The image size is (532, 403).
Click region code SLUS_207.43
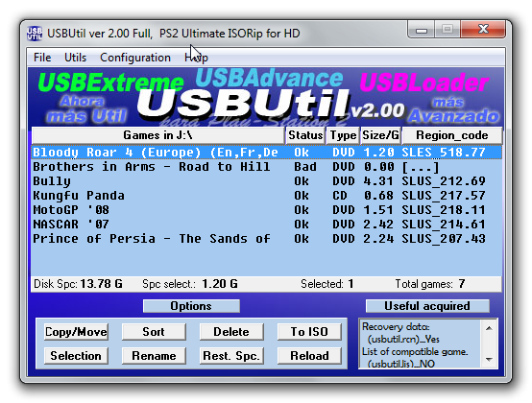[444, 239]
